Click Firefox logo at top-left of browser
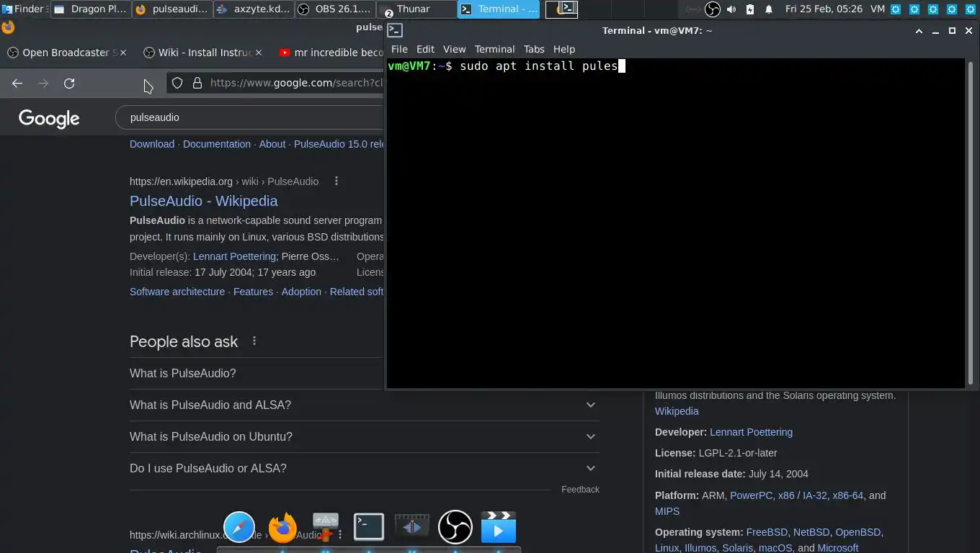The image size is (980, 553). click(x=8, y=27)
